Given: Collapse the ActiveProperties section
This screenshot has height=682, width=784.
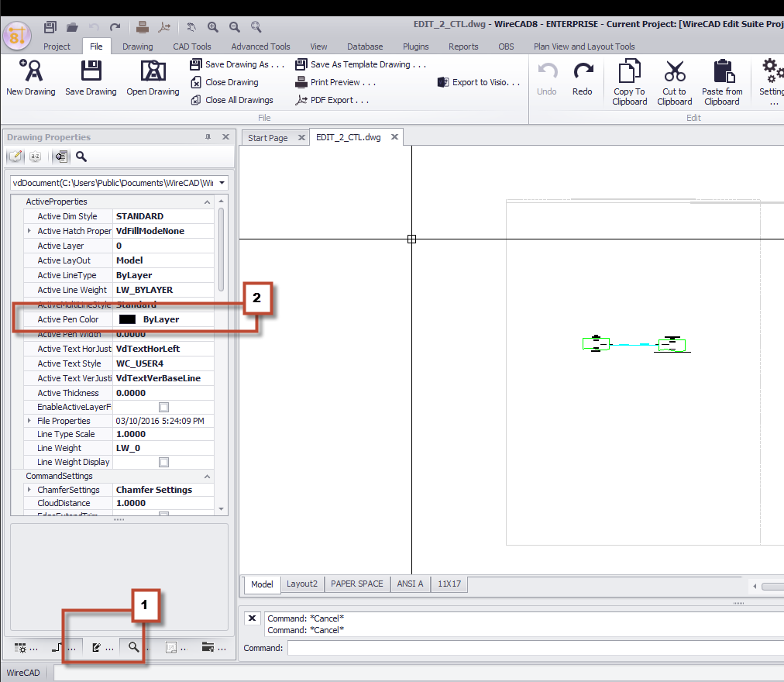Looking at the screenshot, I should tap(207, 202).
